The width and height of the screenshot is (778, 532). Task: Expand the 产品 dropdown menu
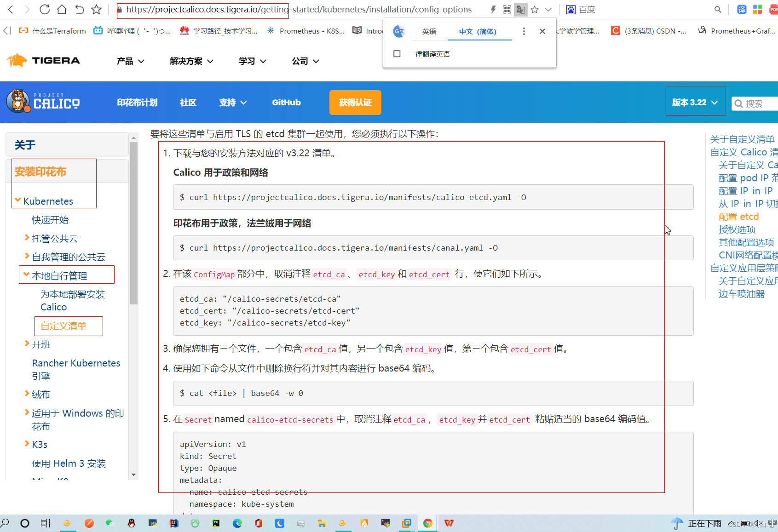click(x=130, y=61)
